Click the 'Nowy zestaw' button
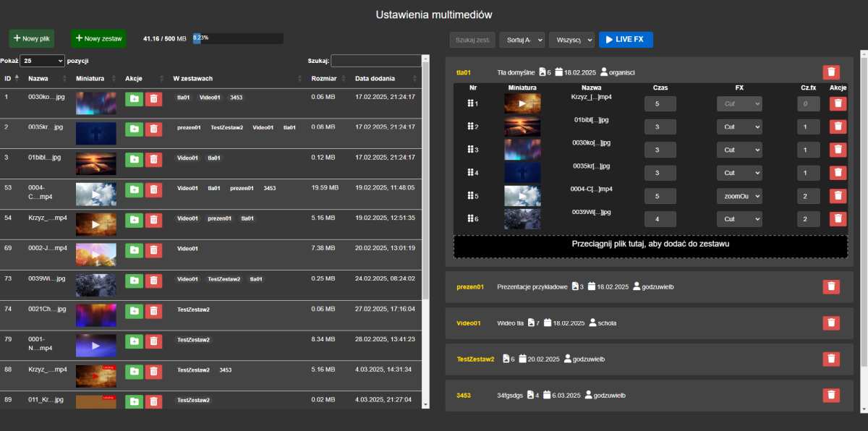The height and width of the screenshot is (431, 868). pyautogui.click(x=98, y=38)
